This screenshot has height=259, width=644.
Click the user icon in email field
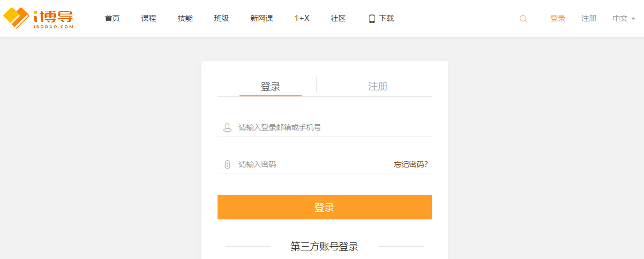point(227,127)
